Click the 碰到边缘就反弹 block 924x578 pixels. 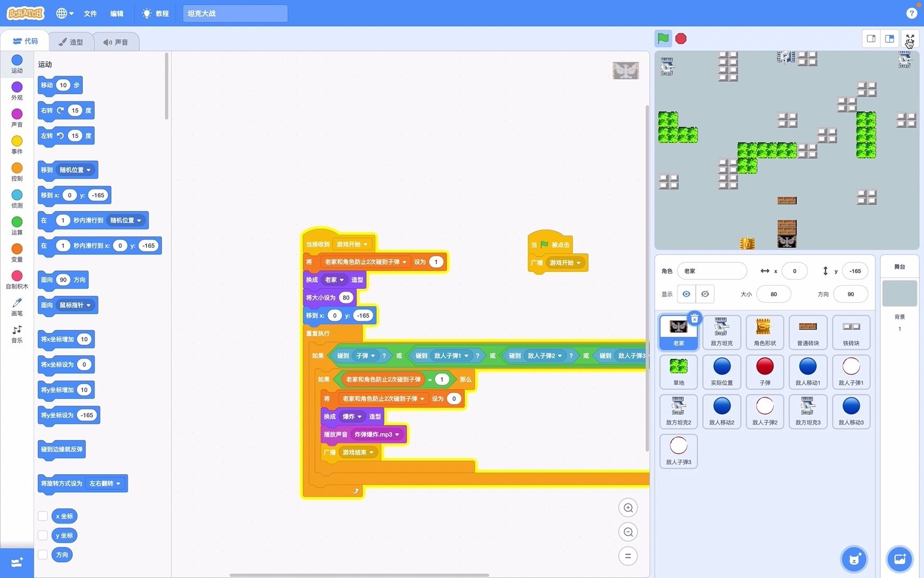pos(61,449)
